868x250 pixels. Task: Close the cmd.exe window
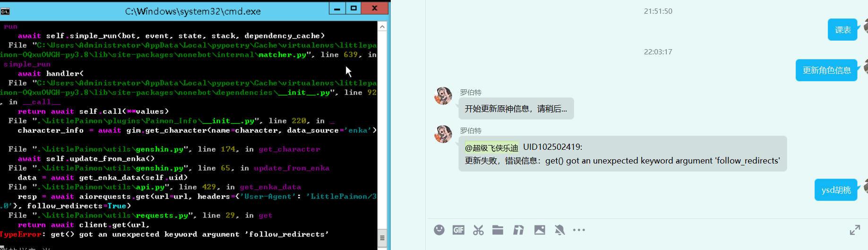click(x=375, y=9)
